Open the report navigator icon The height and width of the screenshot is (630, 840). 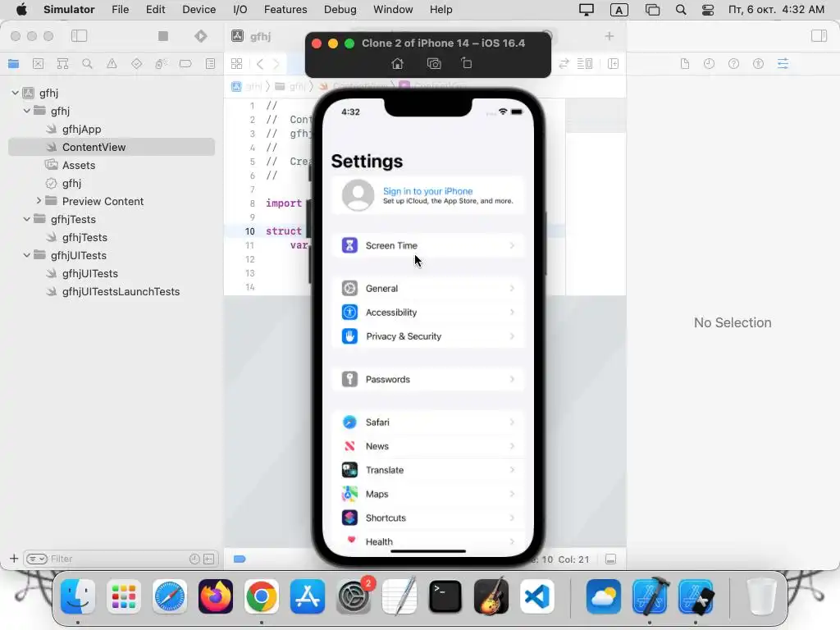tap(210, 64)
